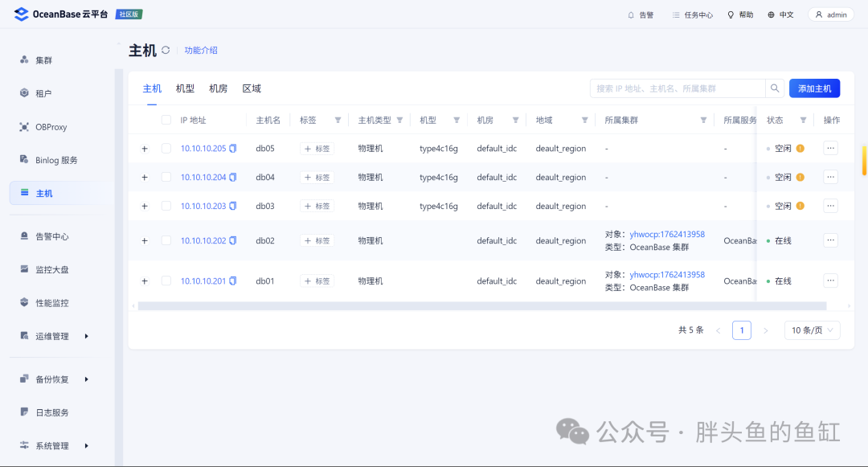The image size is (868, 467).
Task: Filter by 主机类型 column funnel icon
Action: pos(399,120)
